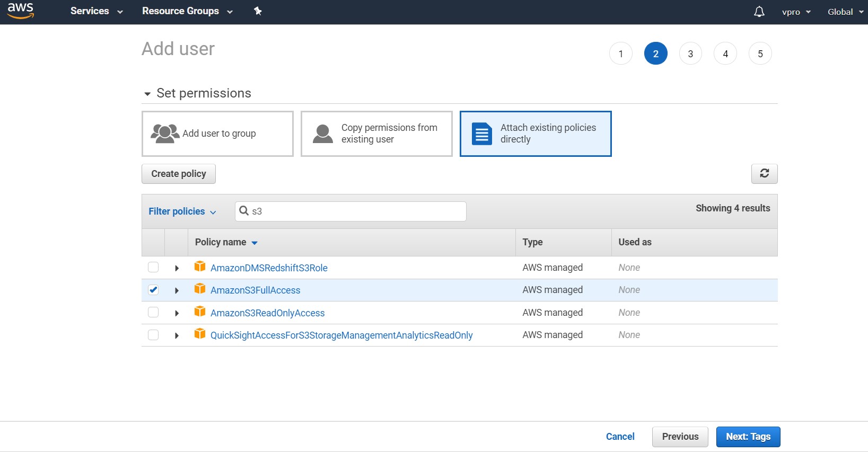Open the Filter policies dropdown
The height and width of the screenshot is (452, 868).
(182, 211)
